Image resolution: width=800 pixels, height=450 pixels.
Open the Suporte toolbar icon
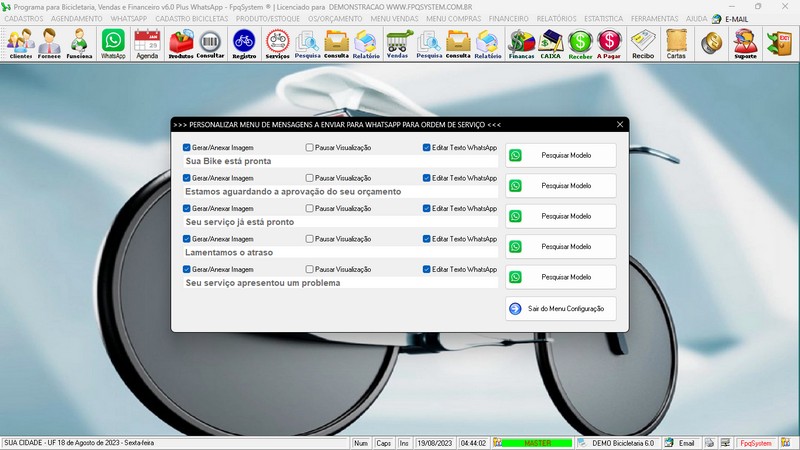[x=744, y=43]
